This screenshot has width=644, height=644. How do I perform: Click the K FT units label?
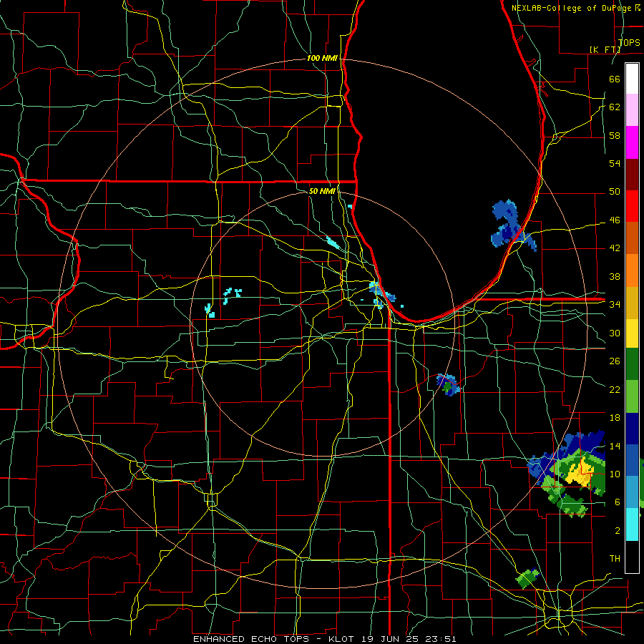605,49
